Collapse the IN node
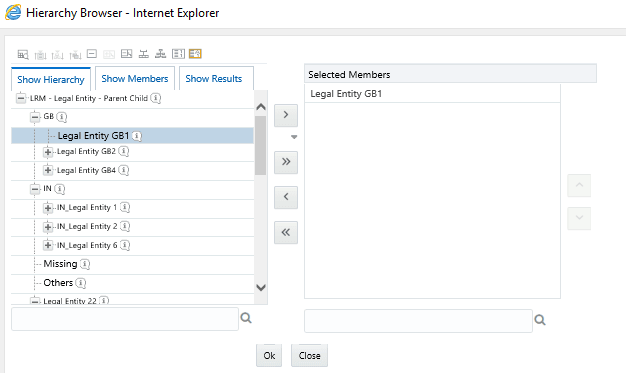 pos(35,188)
